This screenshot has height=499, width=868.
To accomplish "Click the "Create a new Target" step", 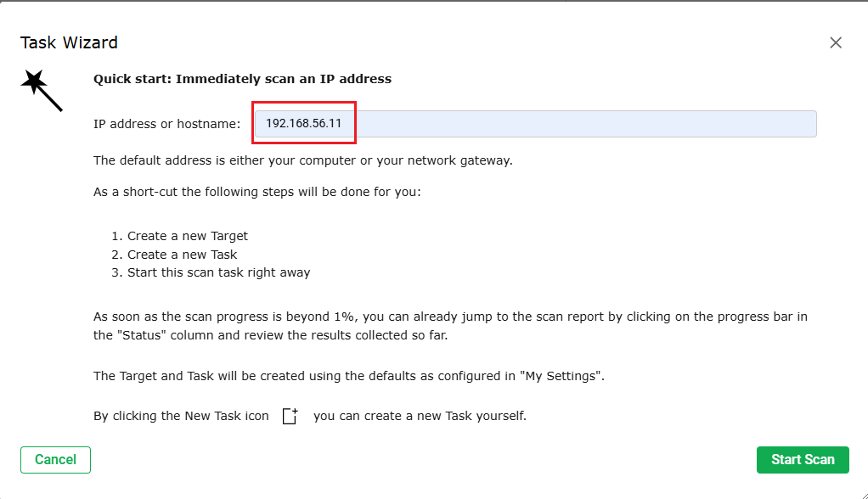I will 187,236.
